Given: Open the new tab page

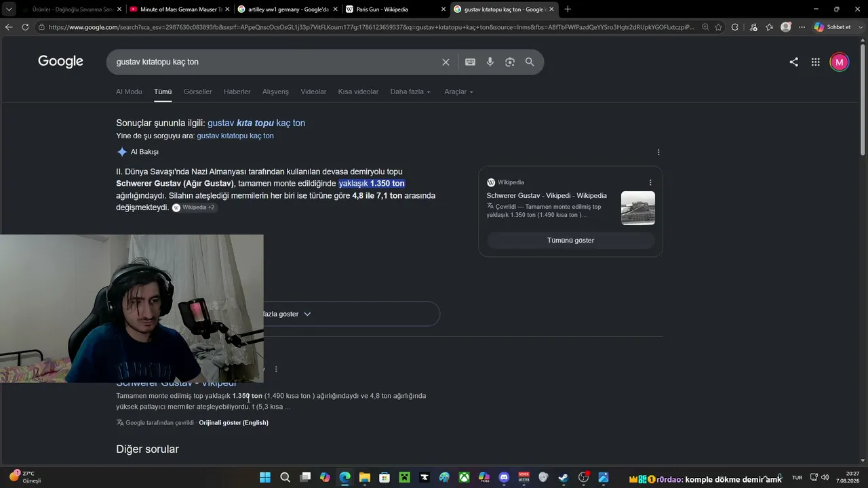Looking at the screenshot, I should pos(568,9).
